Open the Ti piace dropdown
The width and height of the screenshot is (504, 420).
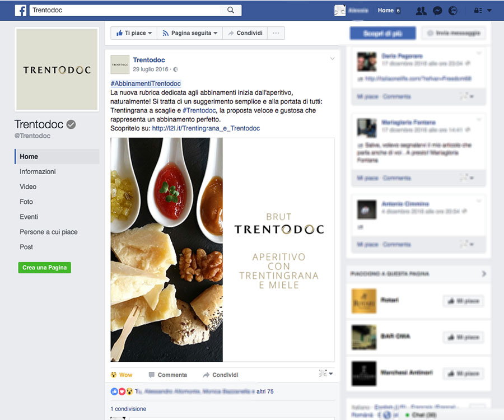tap(134, 33)
